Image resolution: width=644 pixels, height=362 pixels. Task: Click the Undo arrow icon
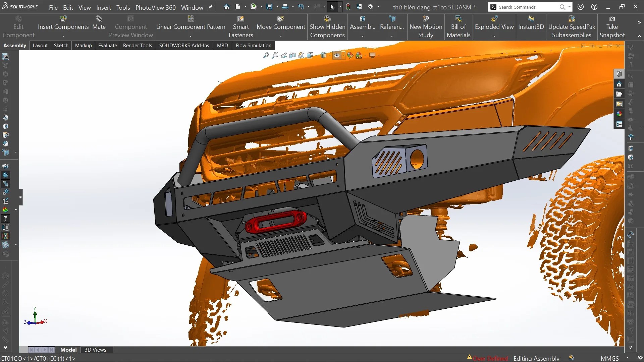[x=301, y=7]
